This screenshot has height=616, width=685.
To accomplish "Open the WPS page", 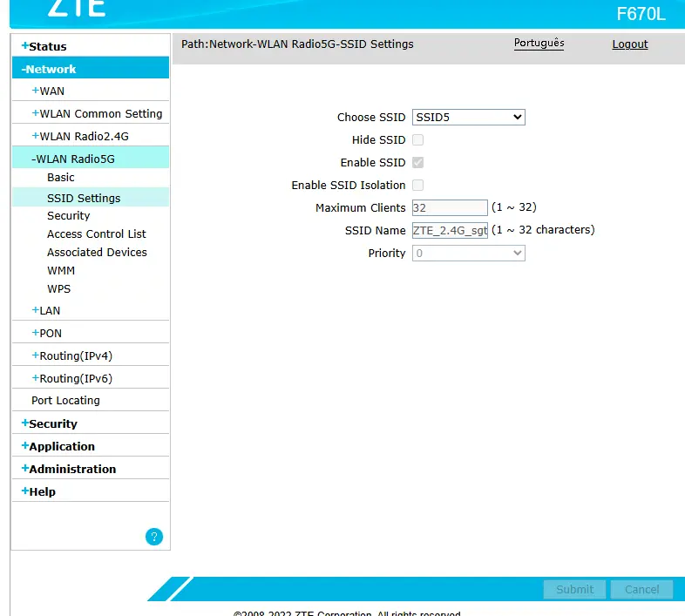I will [x=59, y=289].
